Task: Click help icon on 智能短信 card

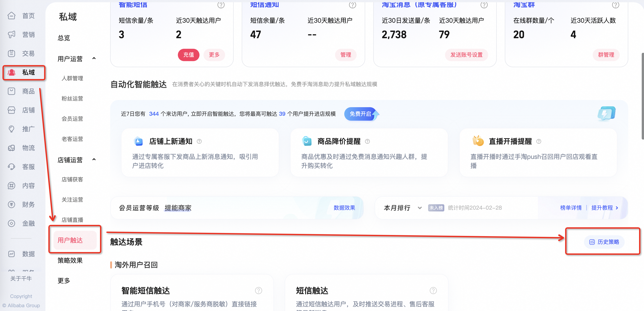Action: pos(221,5)
